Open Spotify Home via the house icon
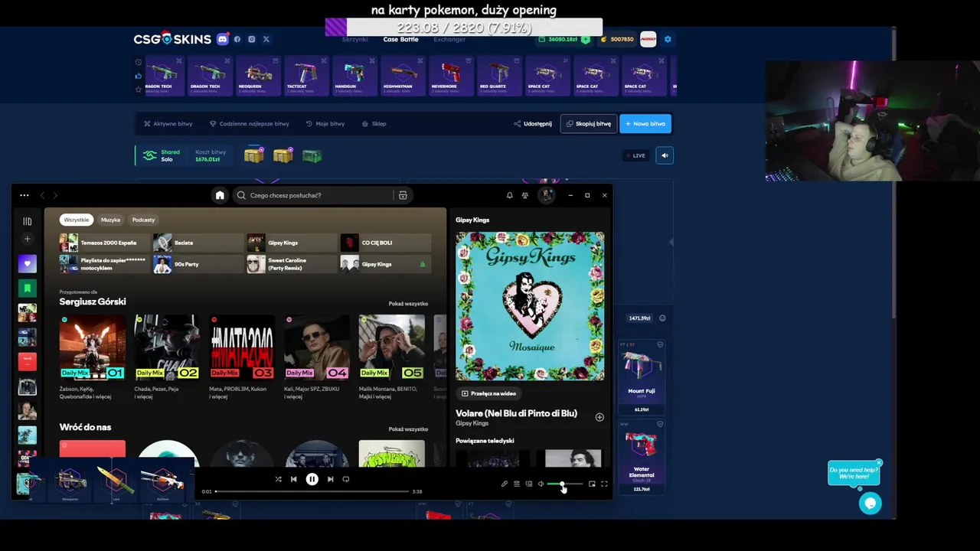 (220, 195)
